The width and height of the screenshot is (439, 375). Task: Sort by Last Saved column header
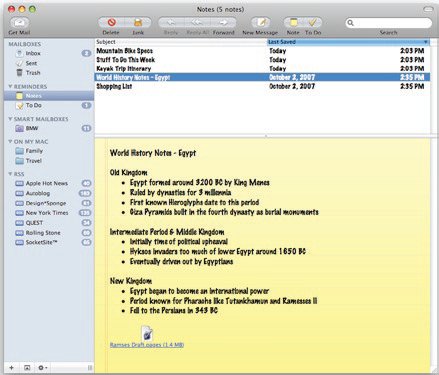click(348, 42)
